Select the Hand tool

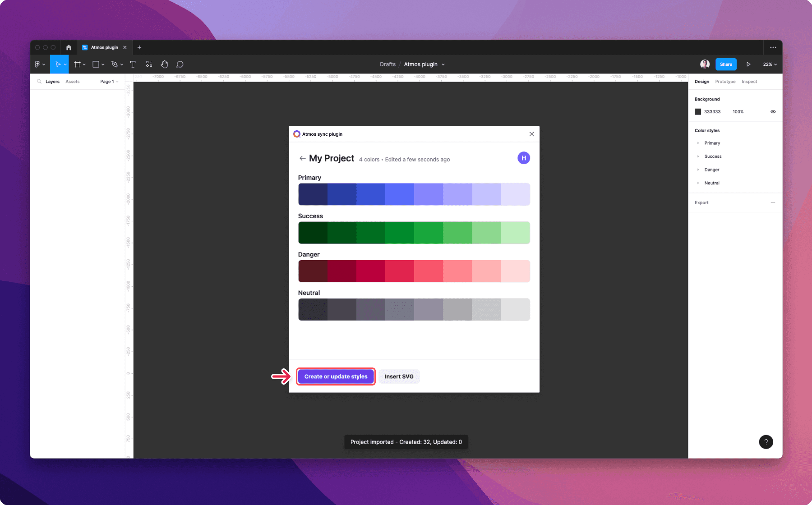coord(164,64)
